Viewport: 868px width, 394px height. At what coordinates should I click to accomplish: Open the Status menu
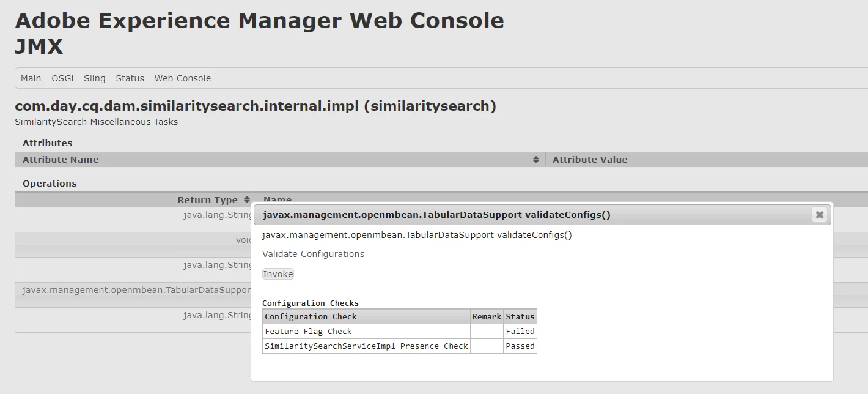(x=130, y=78)
